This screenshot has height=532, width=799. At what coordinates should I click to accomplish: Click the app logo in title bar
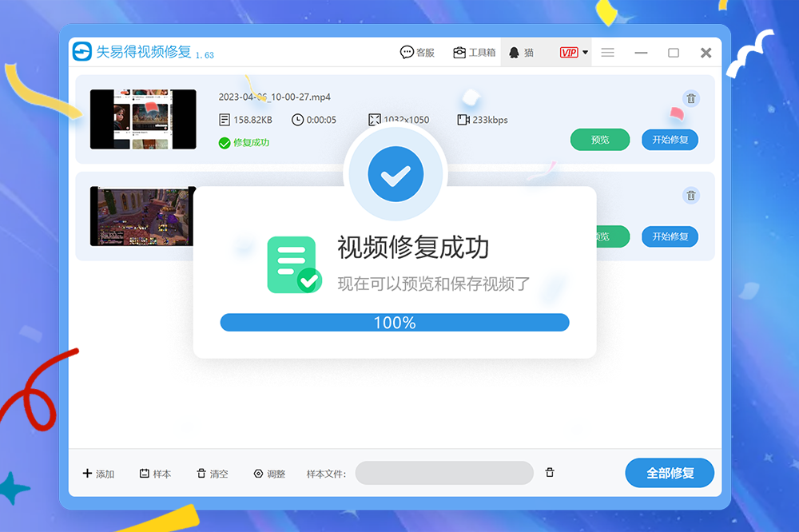(x=82, y=52)
